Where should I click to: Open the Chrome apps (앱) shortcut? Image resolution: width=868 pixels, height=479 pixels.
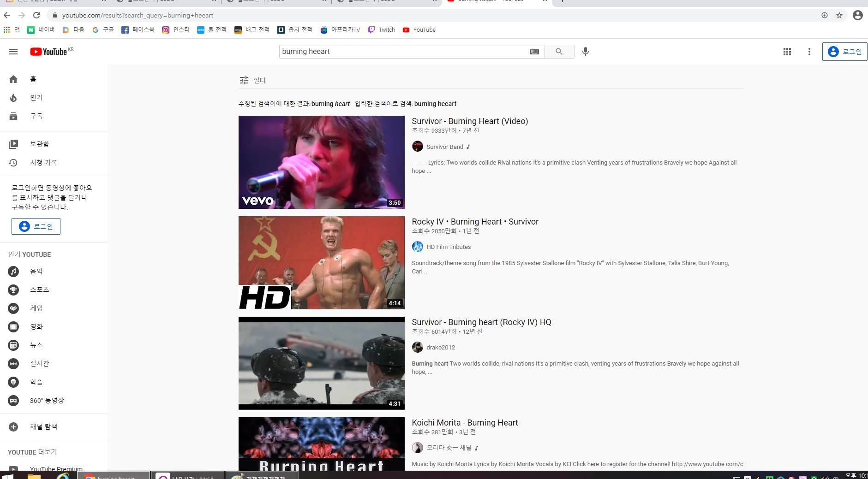point(12,30)
